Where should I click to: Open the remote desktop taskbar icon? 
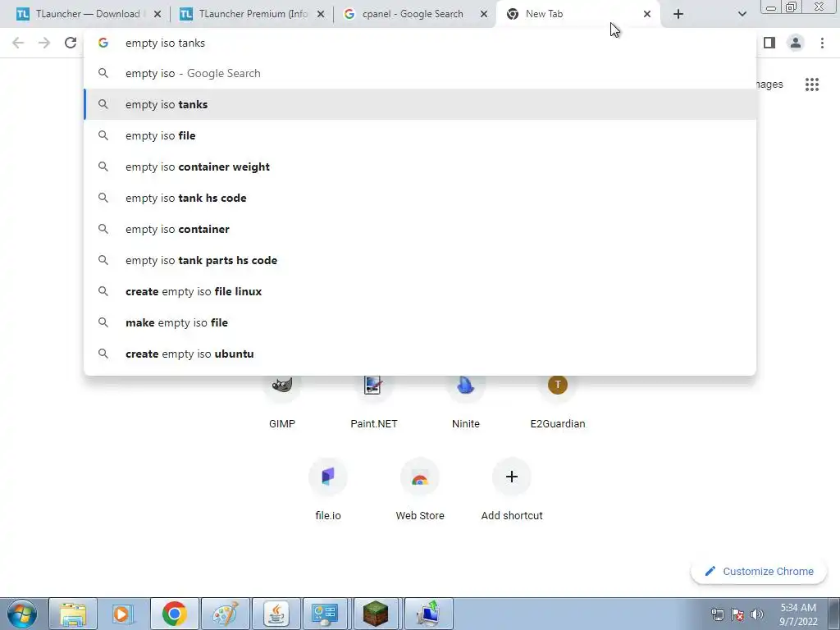tap(429, 614)
